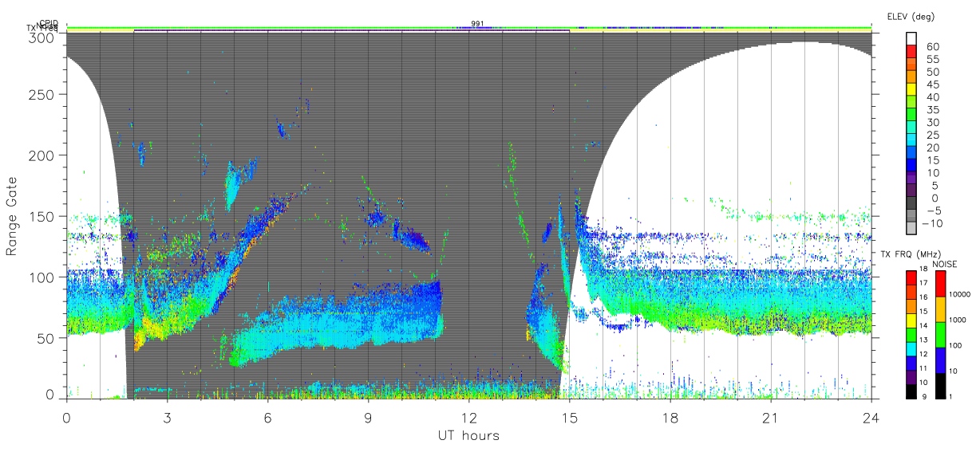Click the '35' label on ELEV colorbar
The width and height of the screenshot is (980, 452).
[933, 110]
